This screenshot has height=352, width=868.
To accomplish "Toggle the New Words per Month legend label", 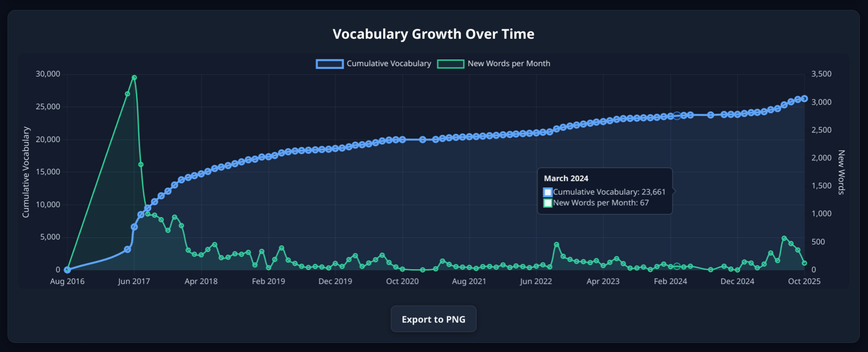I will coord(509,64).
